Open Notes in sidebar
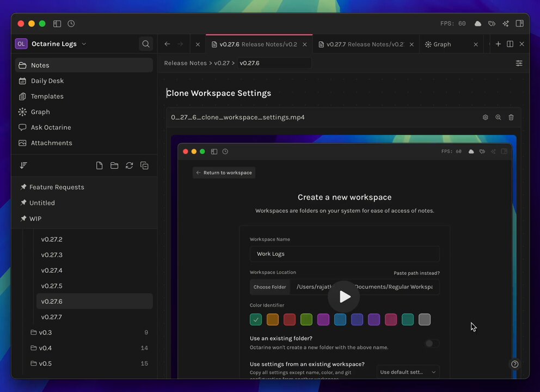Image resolution: width=540 pixels, height=392 pixels. (x=84, y=65)
